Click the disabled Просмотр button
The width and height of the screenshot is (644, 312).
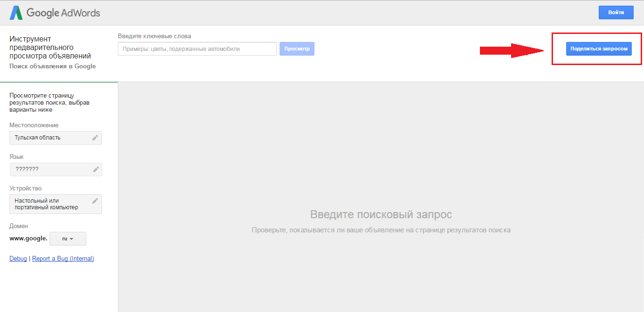click(297, 49)
